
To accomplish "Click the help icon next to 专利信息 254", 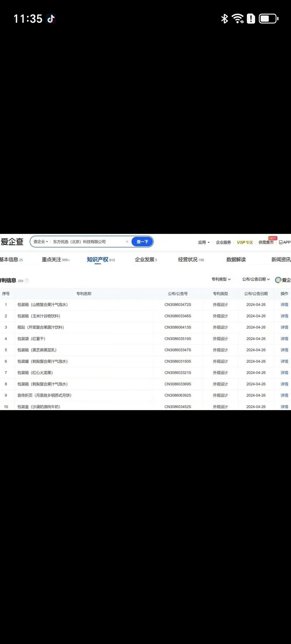I will [27, 280].
